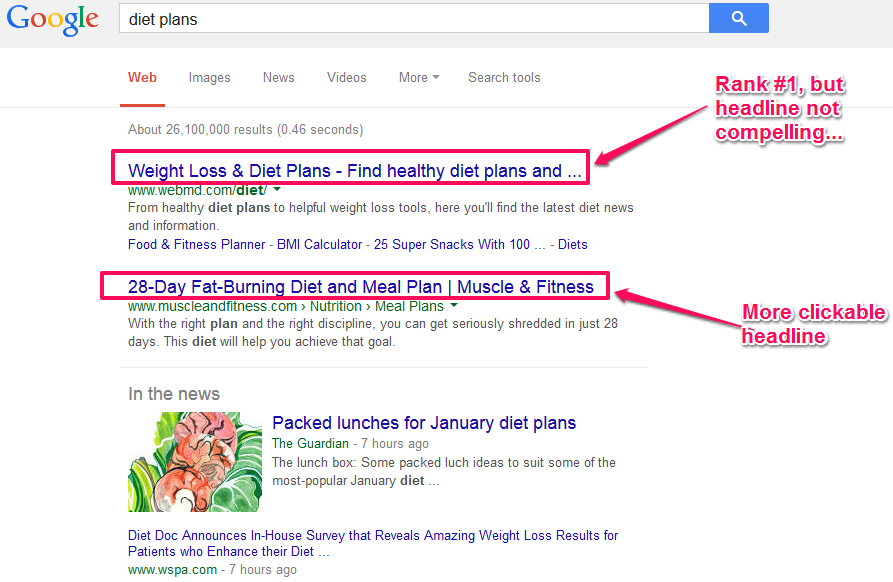Click the blue search magnifier button
Image resolution: width=893 pixels, height=582 pixels.
pos(739,18)
